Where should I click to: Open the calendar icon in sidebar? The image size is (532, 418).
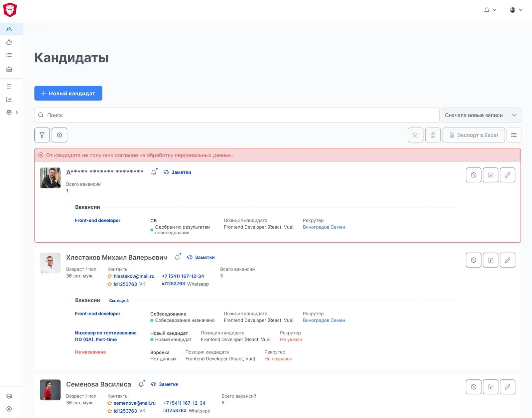9,87
